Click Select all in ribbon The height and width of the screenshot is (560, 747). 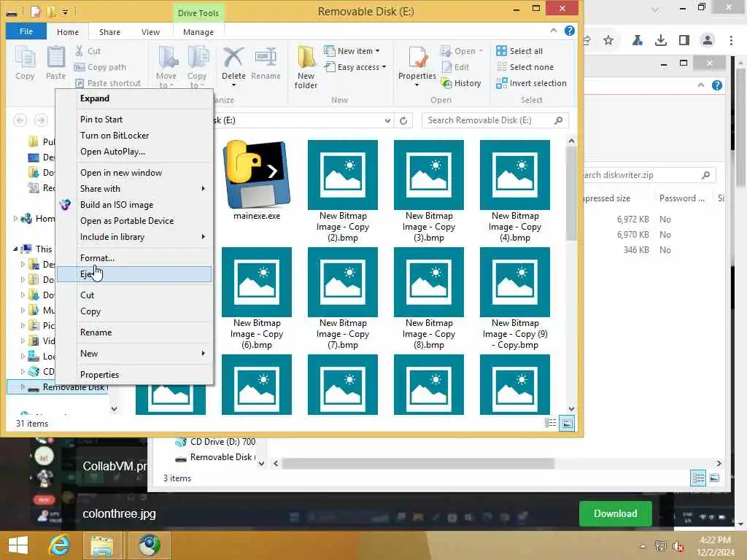coord(519,51)
